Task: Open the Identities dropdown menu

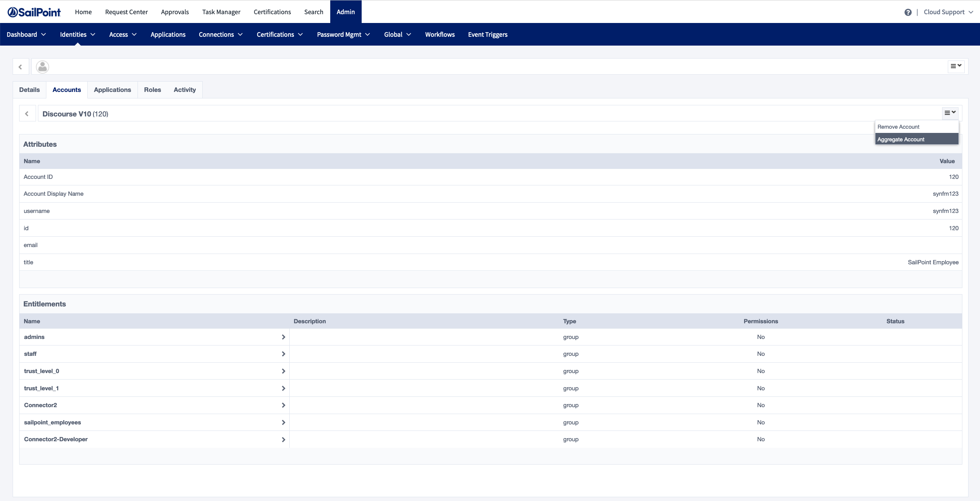Action: [77, 34]
